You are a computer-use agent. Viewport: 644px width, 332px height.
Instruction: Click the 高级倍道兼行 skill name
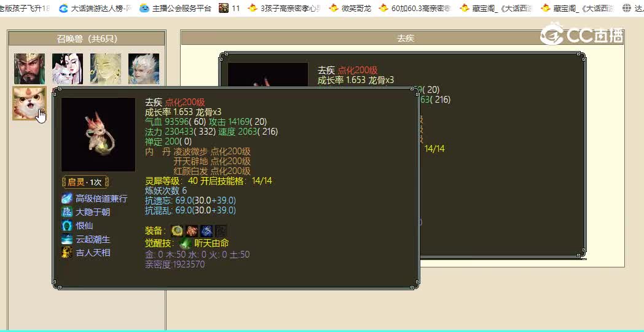(101, 199)
